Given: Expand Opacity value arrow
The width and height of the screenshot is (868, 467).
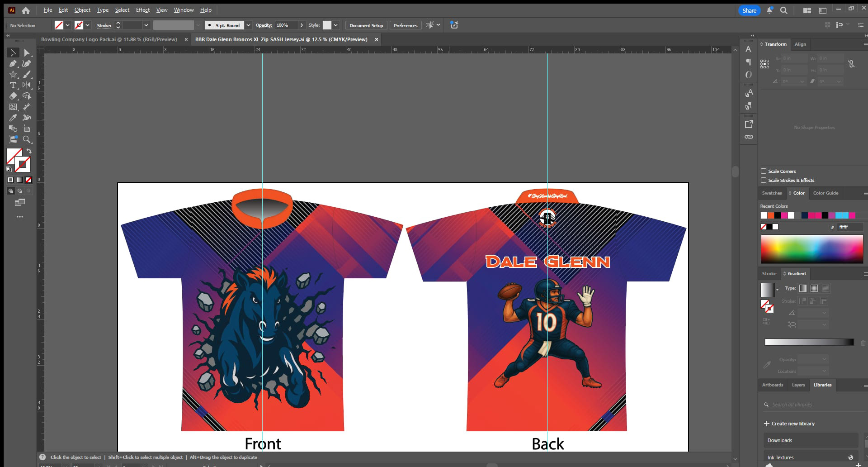Looking at the screenshot, I should [x=302, y=25].
